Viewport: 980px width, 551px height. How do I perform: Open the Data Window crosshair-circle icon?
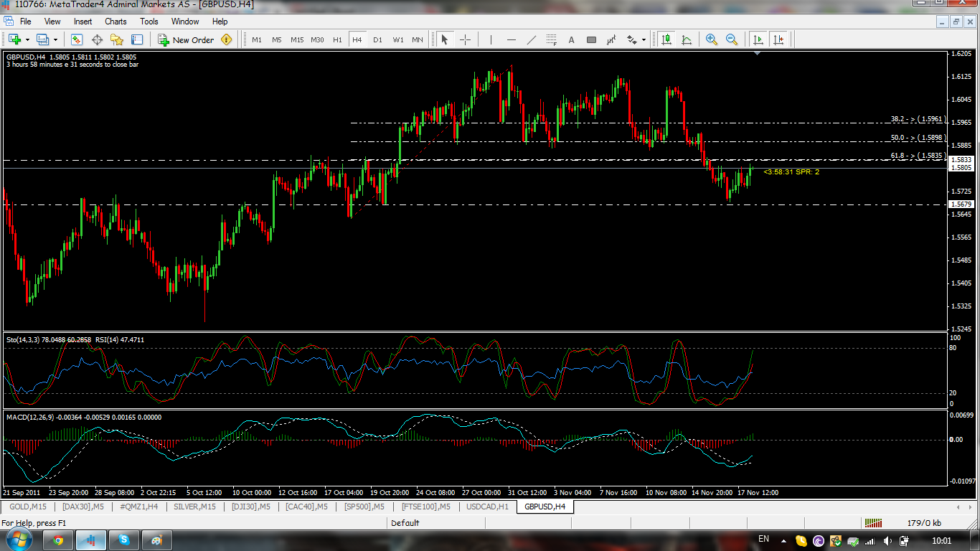(x=97, y=39)
